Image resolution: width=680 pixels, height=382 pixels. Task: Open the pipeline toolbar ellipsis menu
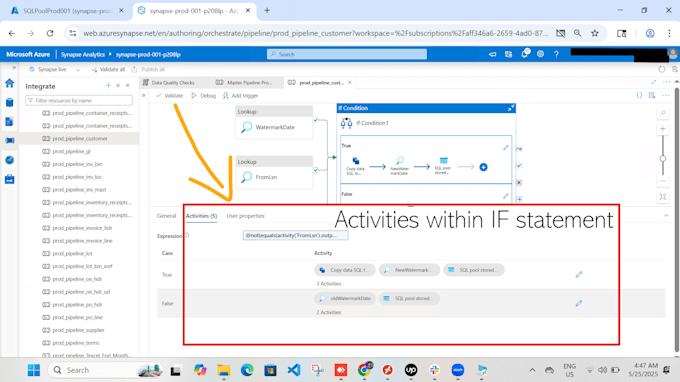tap(666, 95)
